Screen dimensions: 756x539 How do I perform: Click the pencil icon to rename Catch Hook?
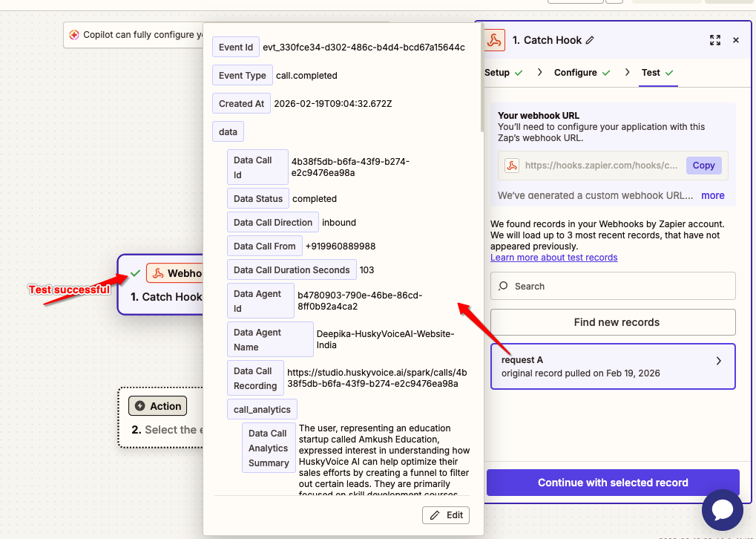click(x=590, y=40)
